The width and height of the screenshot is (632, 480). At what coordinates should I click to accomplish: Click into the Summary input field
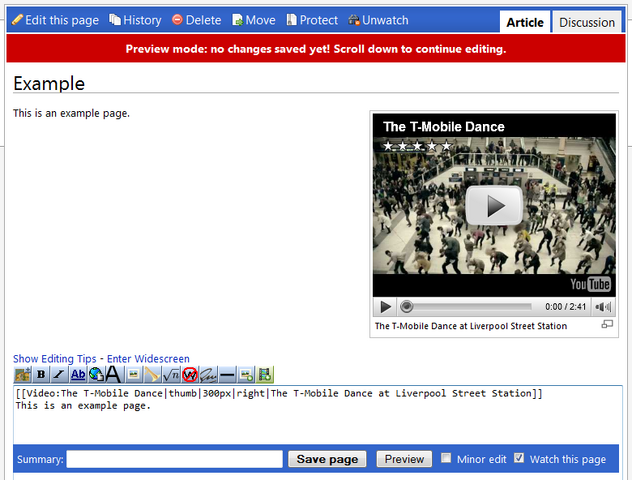tap(175, 459)
